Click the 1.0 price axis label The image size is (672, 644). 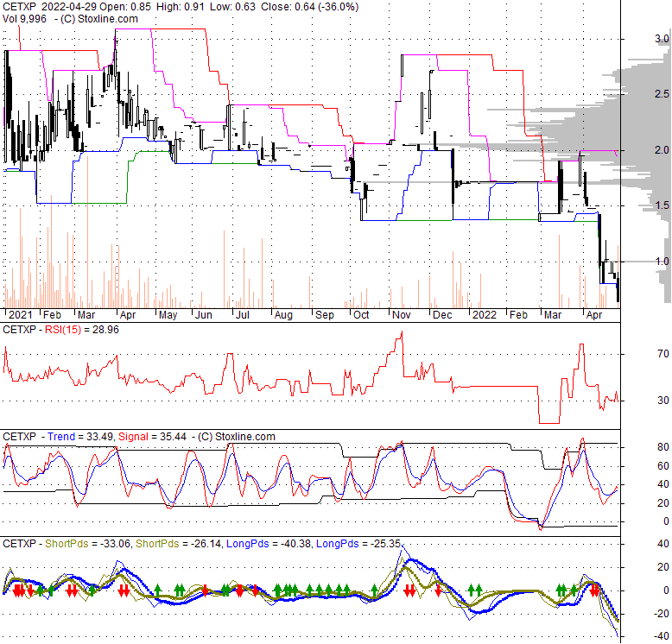pyautogui.click(x=662, y=262)
